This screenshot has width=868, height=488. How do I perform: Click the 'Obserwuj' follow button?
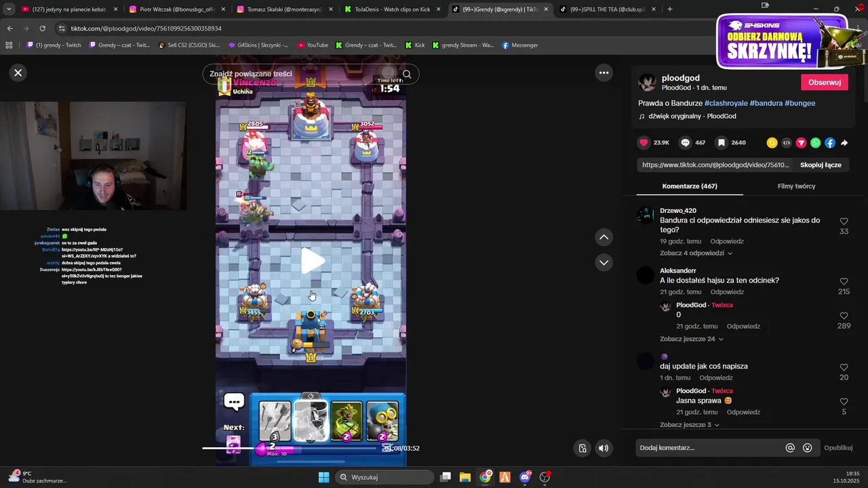824,82
